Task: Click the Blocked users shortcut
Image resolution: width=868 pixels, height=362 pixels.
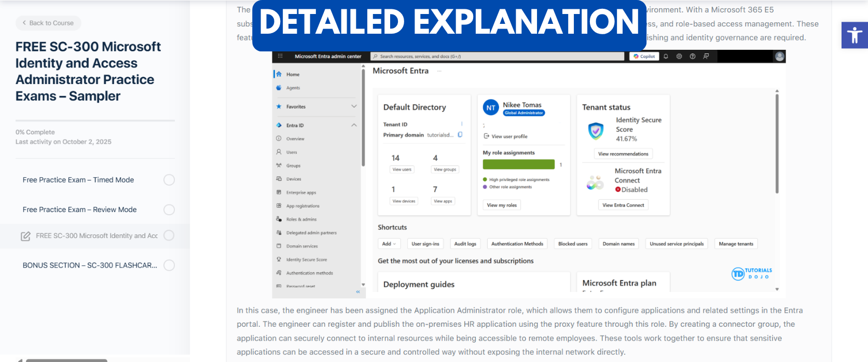Action: pyautogui.click(x=573, y=244)
